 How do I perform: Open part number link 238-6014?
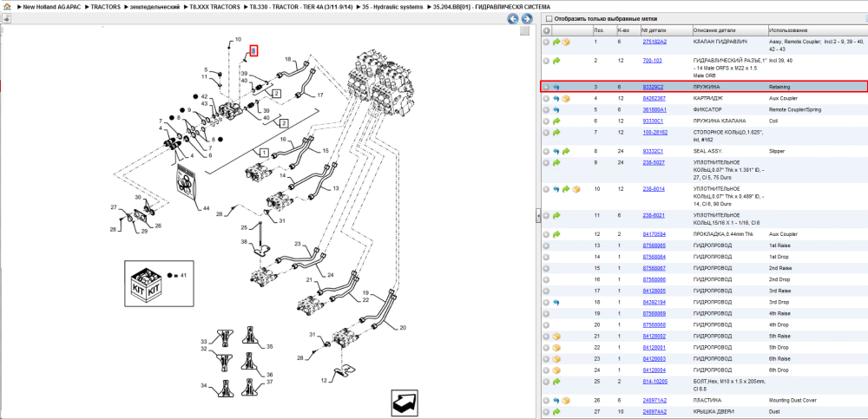coord(654,189)
